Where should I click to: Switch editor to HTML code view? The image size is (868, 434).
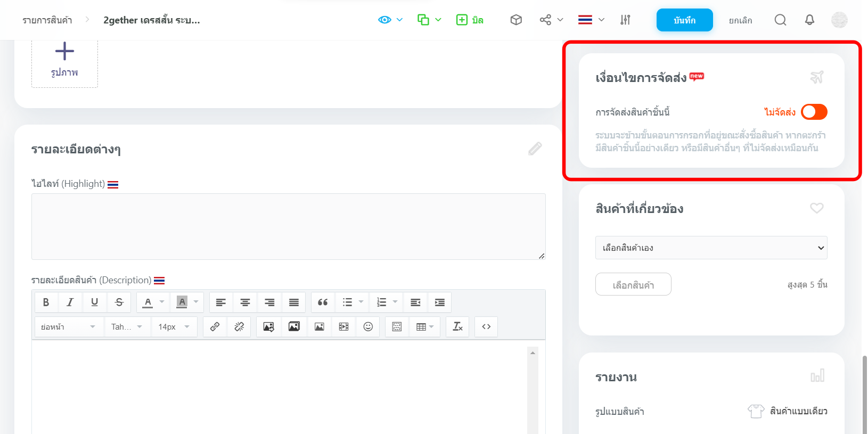click(x=486, y=326)
